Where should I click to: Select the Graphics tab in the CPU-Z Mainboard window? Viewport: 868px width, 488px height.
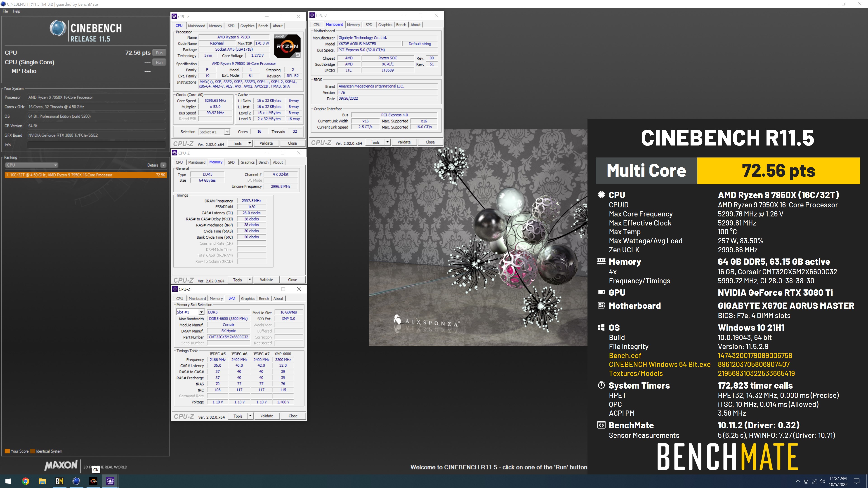coord(385,25)
